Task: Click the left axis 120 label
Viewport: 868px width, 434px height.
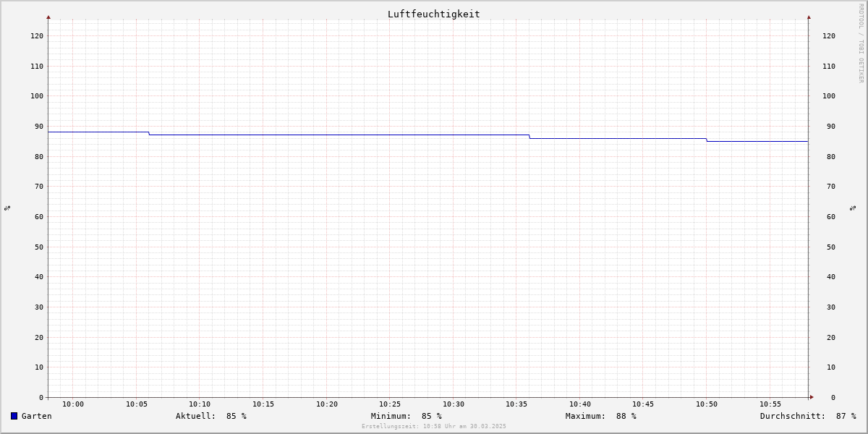Action: click(37, 35)
